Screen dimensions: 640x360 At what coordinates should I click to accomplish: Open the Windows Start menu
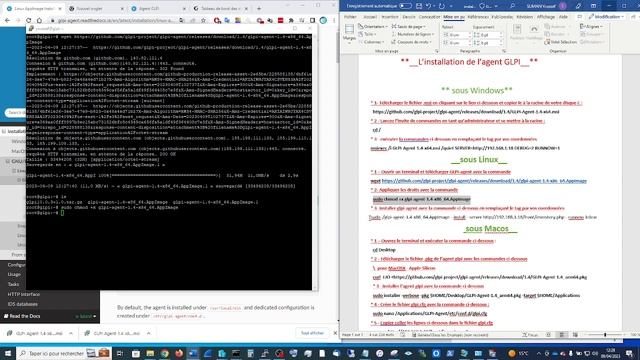(x=8, y=353)
